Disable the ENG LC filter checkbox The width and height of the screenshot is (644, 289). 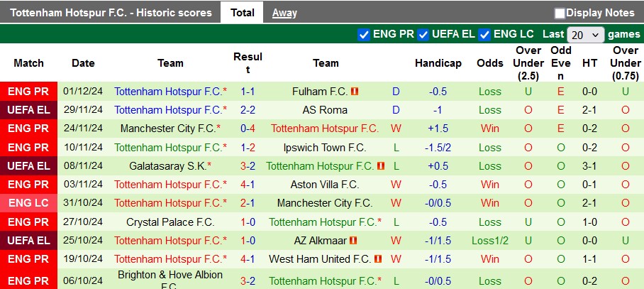(485, 34)
